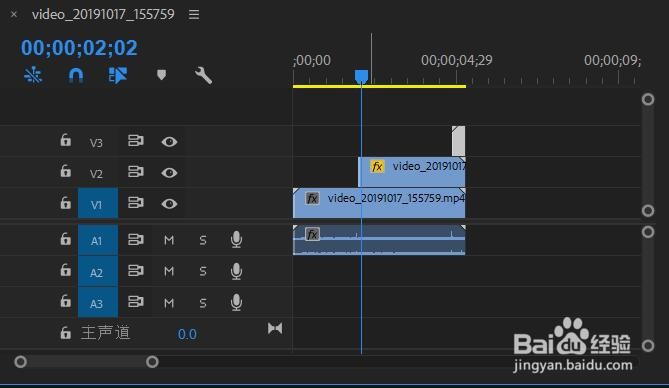Image resolution: width=669 pixels, height=388 pixels.
Task: Solo track A1 with S button
Action: click(x=203, y=240)
